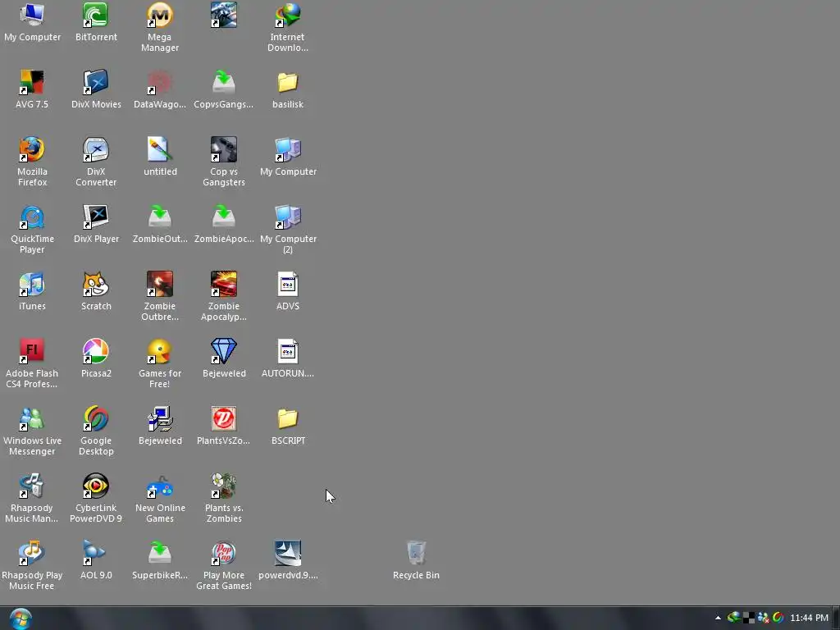The height and width of the screenshot is (630, 840).
Task: Open My Computer icon beside BitTorrent
Action: click(32, 21)
